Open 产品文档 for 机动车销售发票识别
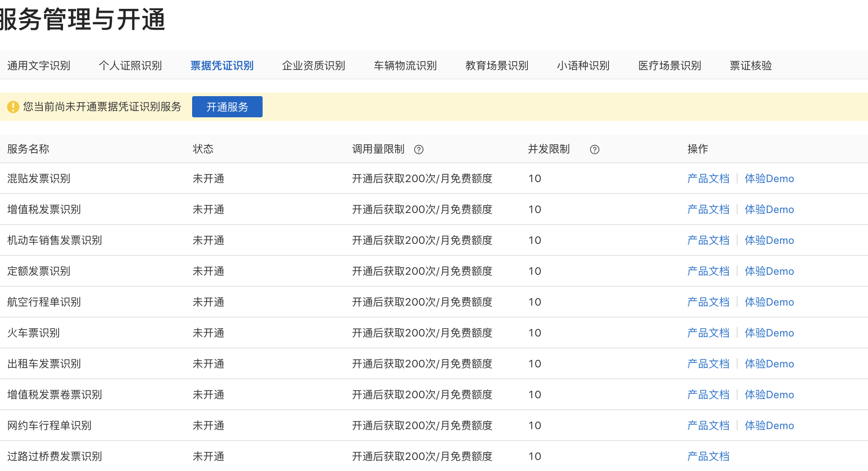The width and height of the screenshot is (868, 471). 708,240
